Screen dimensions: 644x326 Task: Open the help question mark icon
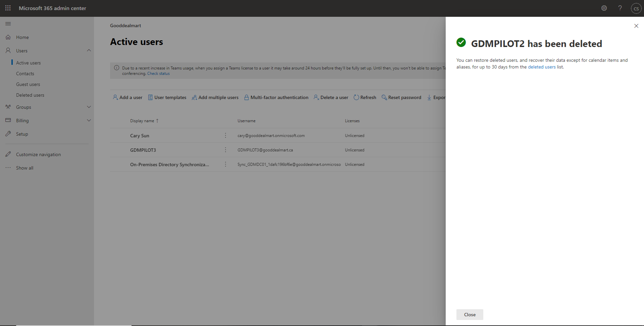pos(620,8)
